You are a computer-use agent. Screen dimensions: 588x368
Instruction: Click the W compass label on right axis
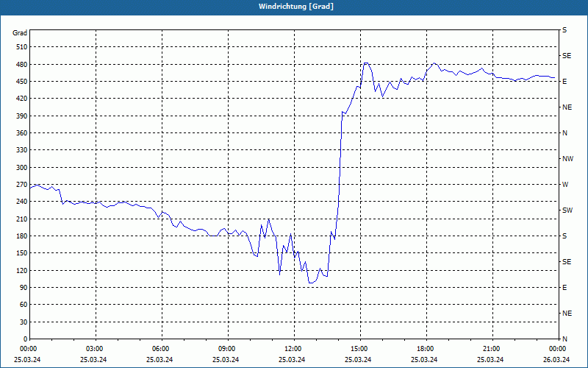pyautogui.click(x=565, y=185)
